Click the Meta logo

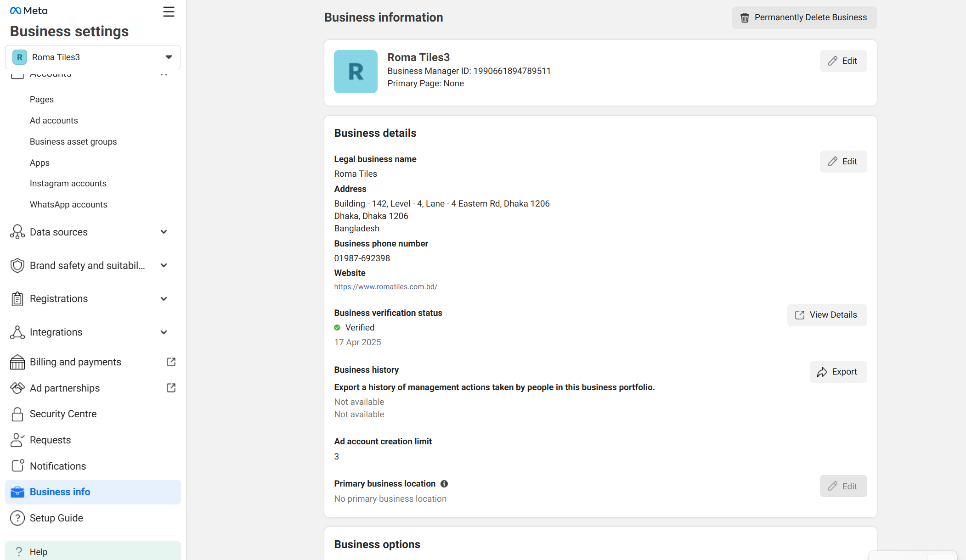tap(28, 11)
